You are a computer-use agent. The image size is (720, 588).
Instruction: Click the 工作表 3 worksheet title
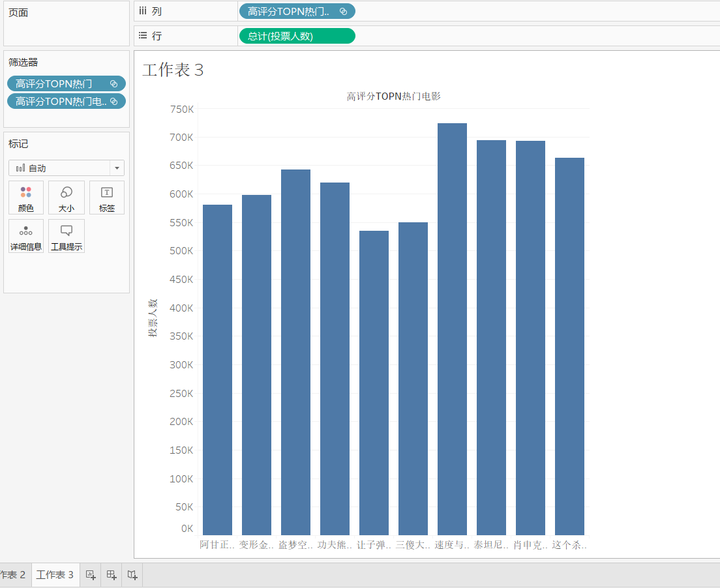pyautogui.click(x=173, y=70)
